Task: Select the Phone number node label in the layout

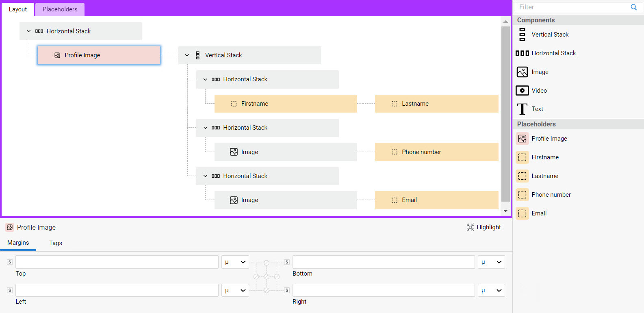Action: pyautogui.click(x=421, y=152)
